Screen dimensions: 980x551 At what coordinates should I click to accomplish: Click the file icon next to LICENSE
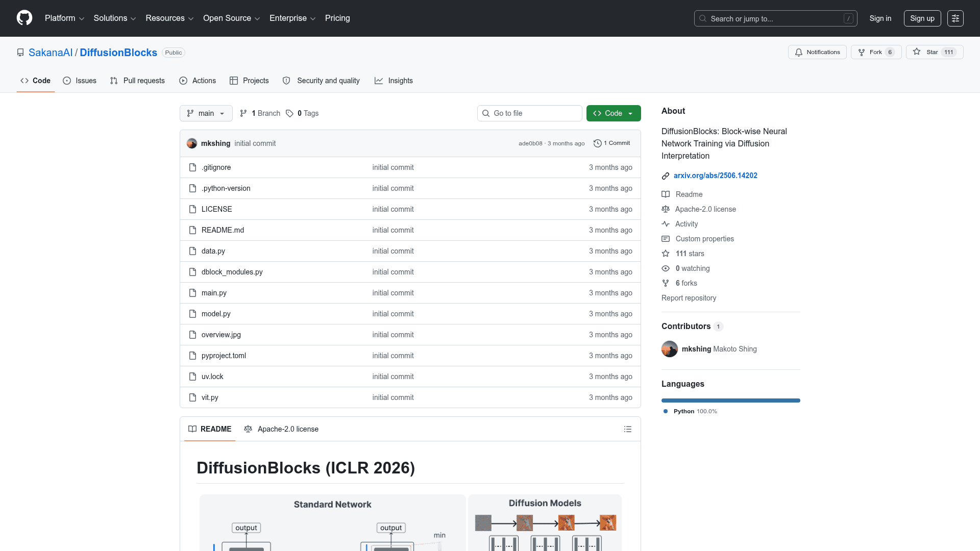click(x=192, y=209)
